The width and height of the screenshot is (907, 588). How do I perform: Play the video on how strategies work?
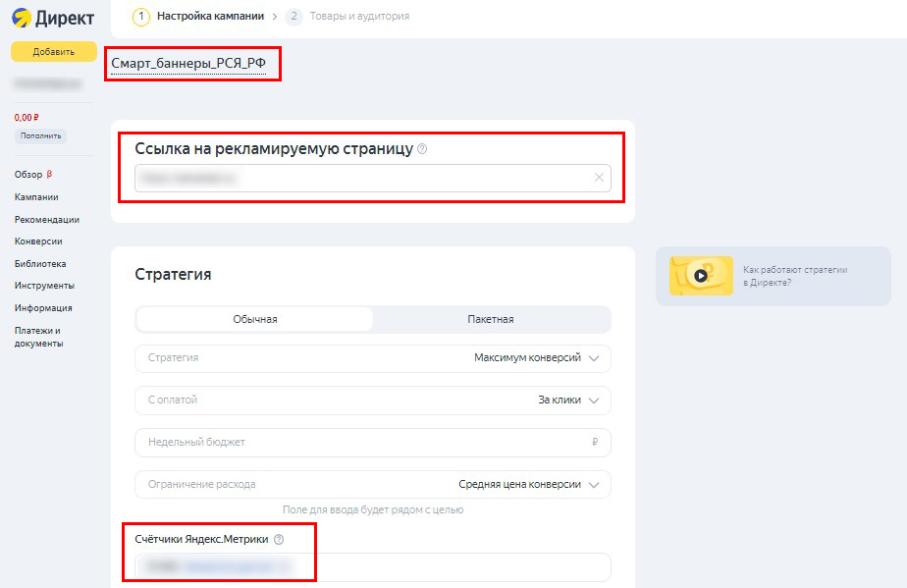tap(701, 276)
